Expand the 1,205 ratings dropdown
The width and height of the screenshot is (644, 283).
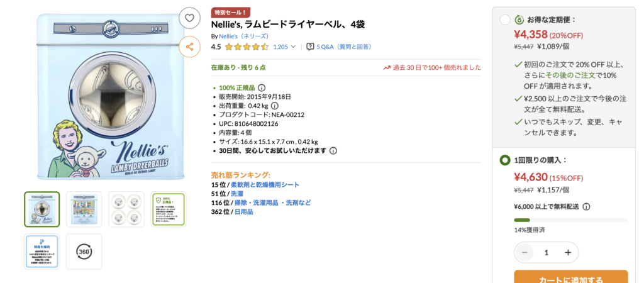coord(284,47)
